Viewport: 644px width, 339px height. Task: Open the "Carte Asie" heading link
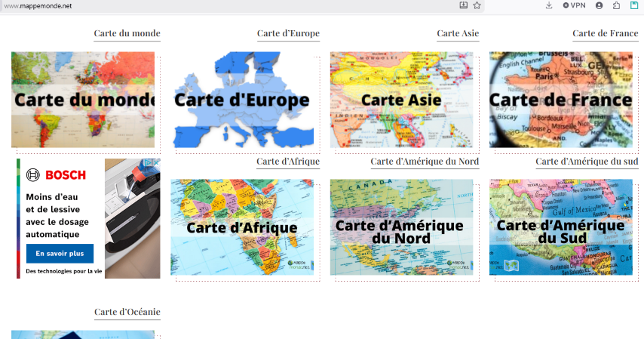458,33
